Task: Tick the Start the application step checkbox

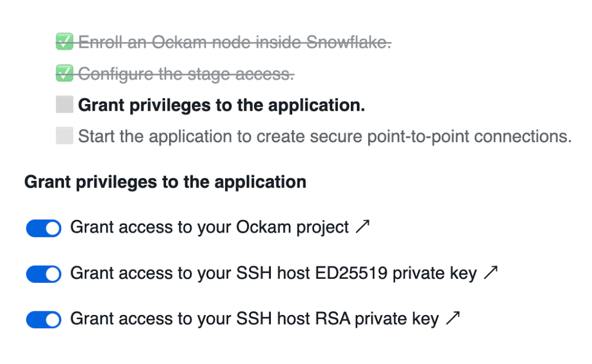Action: tap(64, 136)
